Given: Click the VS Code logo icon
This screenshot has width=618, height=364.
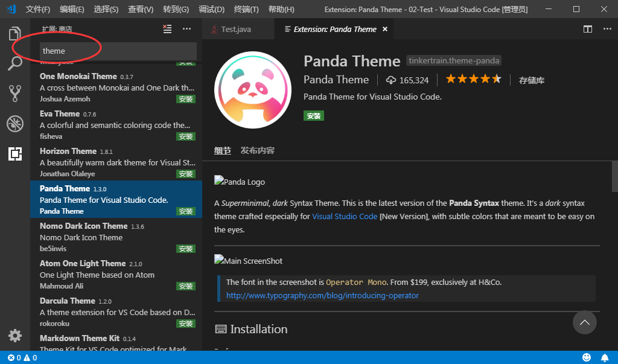Looking at the screenshot, I should click(x=11, y=9).
